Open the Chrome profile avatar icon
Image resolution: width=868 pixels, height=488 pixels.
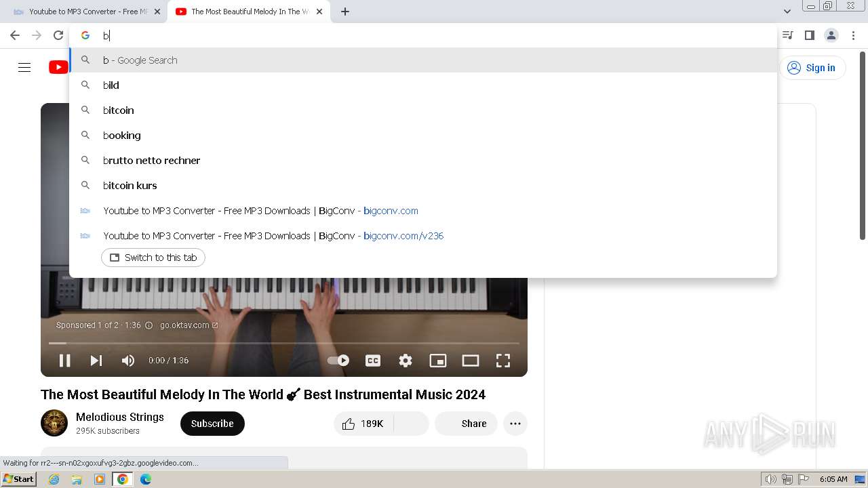coord(831,35)
